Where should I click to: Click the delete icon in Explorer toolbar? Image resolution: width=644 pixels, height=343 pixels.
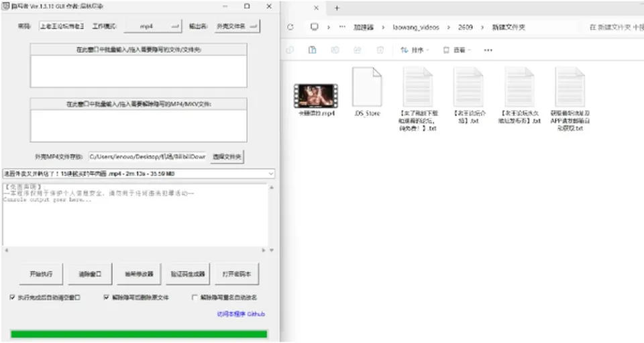coord(380,50)
